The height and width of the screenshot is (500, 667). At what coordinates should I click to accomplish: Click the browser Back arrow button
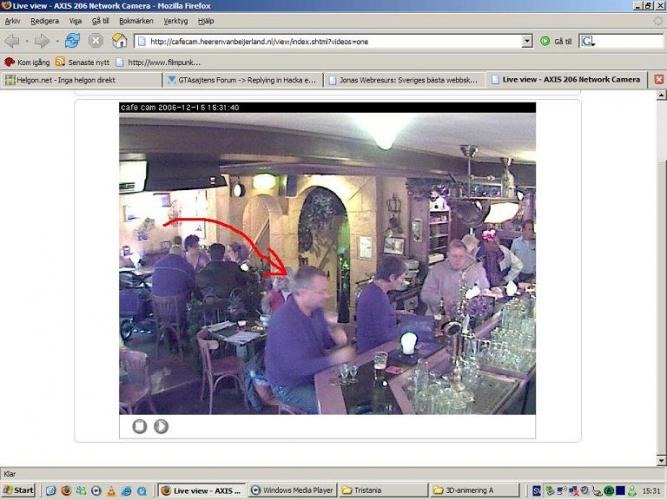pyautogui.click(x=12, y=41)
